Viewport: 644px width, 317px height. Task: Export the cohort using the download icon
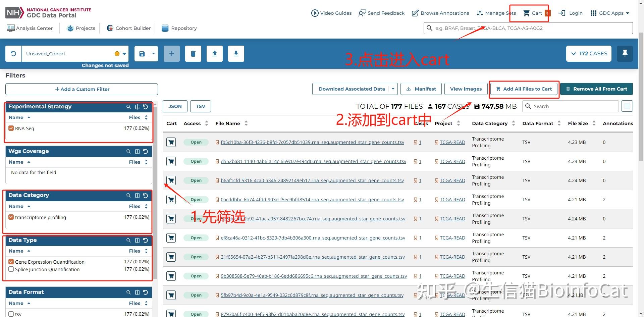(236, 53)
